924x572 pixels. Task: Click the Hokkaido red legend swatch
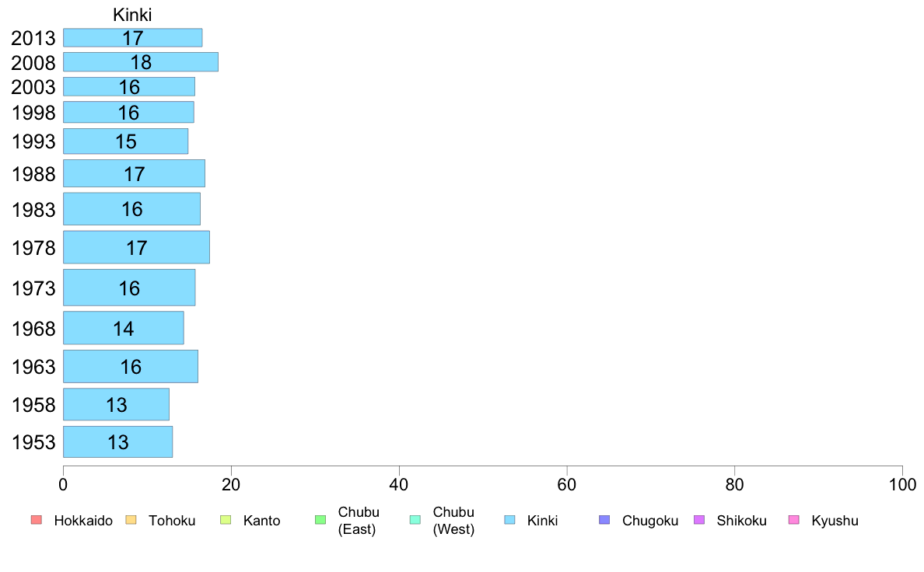[37, 520]
